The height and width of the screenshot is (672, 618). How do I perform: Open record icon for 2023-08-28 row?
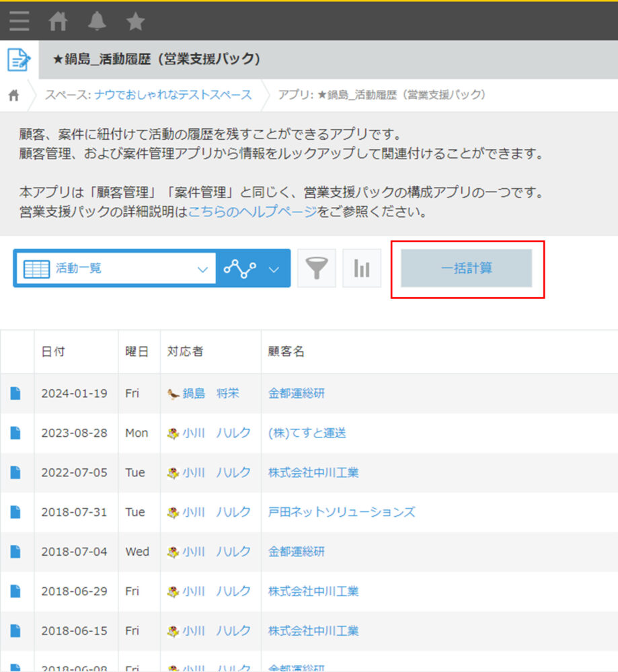[15, 433]
